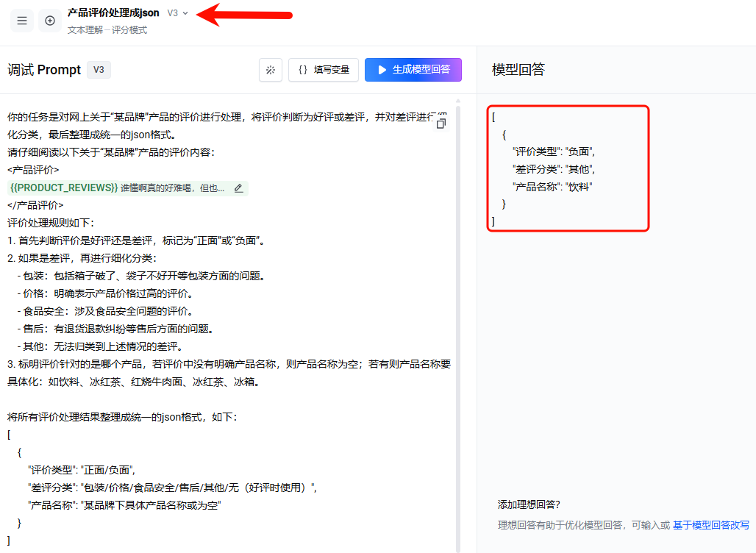
Task: Click the prompt line 评价处理规则如下:
Action: click(x=51, y=223)
